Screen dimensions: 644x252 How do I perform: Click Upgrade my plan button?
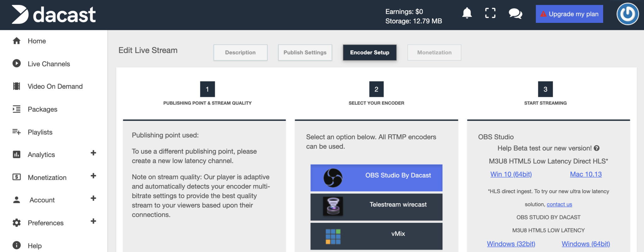pos(569,14)
